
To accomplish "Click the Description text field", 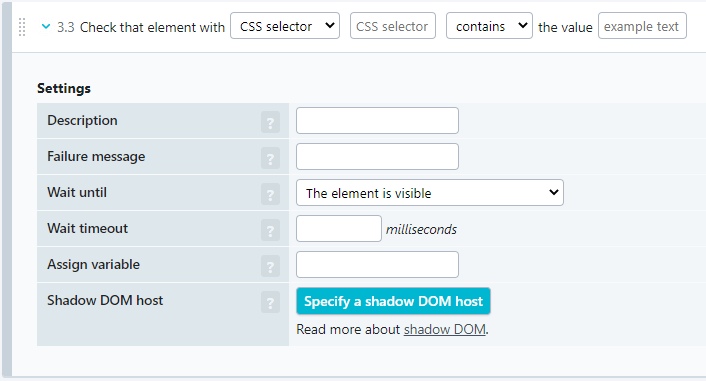I will (377, 120).
